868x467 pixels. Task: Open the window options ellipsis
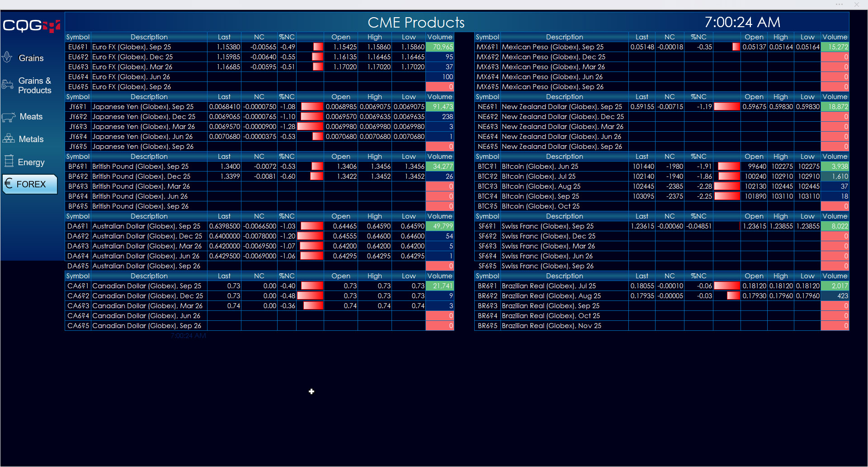(x=839, y=5)
